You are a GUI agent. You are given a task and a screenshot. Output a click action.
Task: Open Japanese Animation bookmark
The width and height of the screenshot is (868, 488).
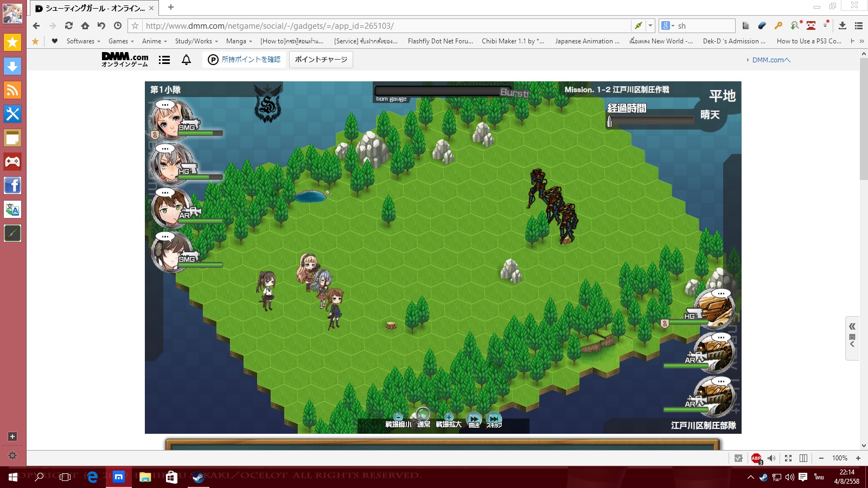587,41
